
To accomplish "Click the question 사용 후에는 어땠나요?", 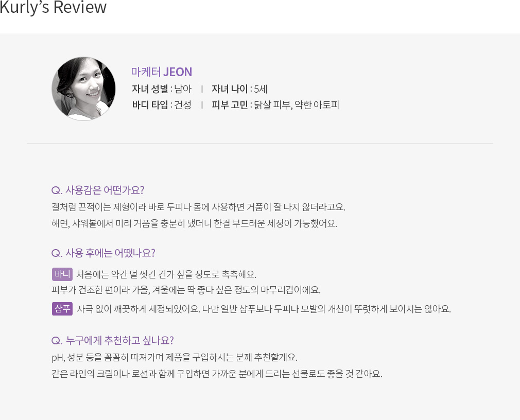I will click(x=103, y=253).
